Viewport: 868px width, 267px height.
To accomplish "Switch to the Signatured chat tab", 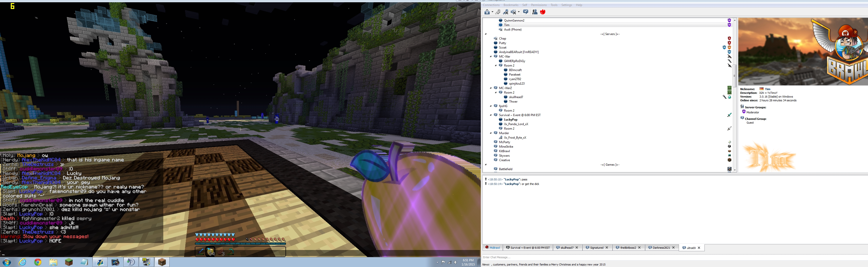I will (597, 248).
